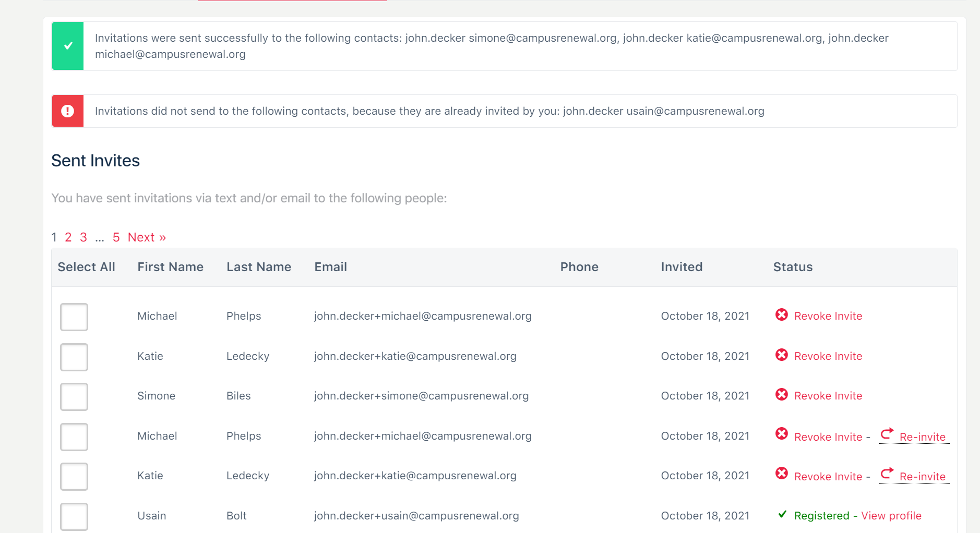The width and height of the screenshot is (980, 533).
Task: Click the name Usain
Action: click(151, 516)
